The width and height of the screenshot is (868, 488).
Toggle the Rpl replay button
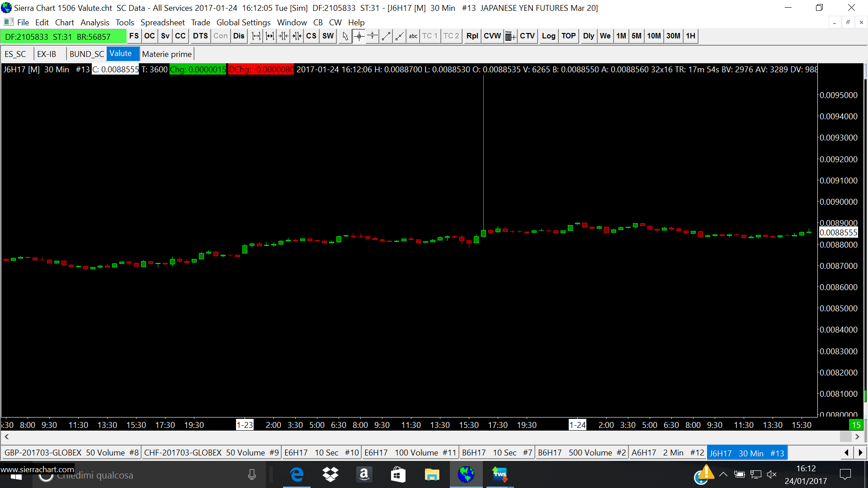(472, 36)
